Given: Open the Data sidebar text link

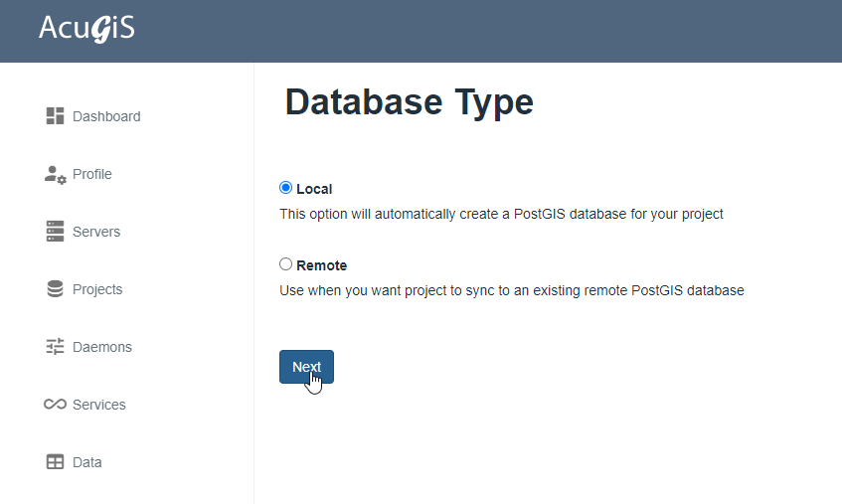Looking at the screenshot, I should click(87, 462).
